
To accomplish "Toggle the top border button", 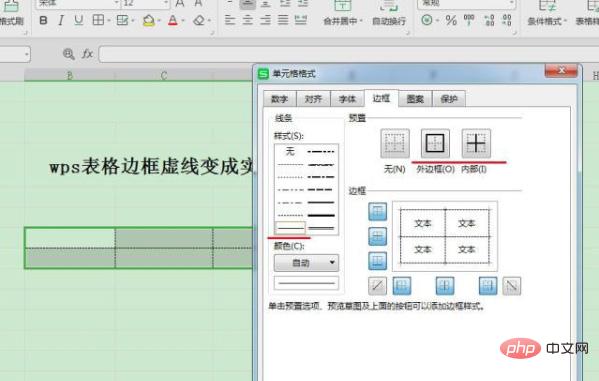I will [x=377, y=211].
